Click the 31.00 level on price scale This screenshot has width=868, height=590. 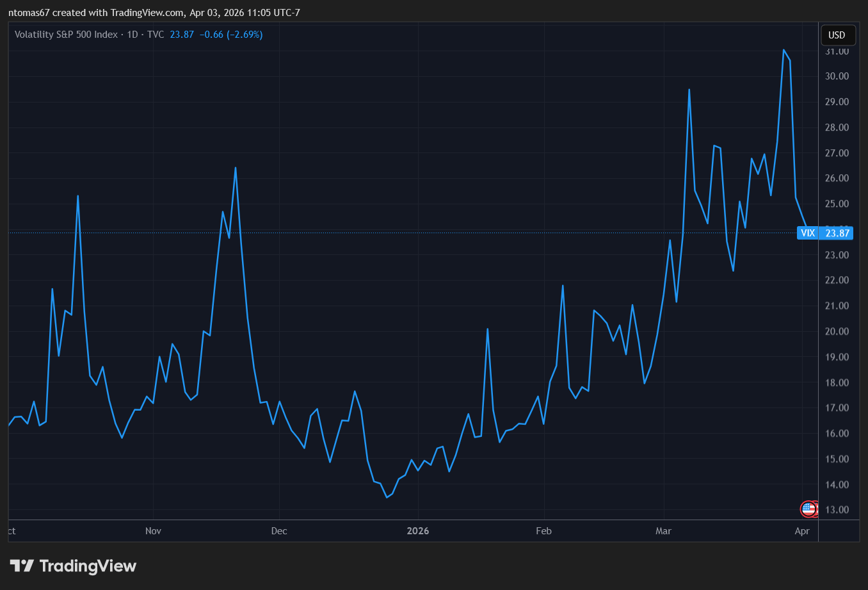pos(837,51)
